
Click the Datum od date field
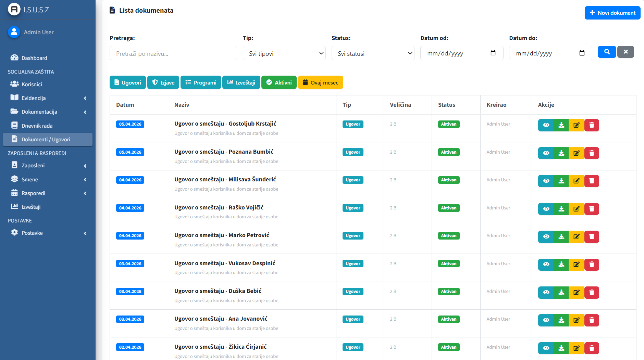(462, 53)
